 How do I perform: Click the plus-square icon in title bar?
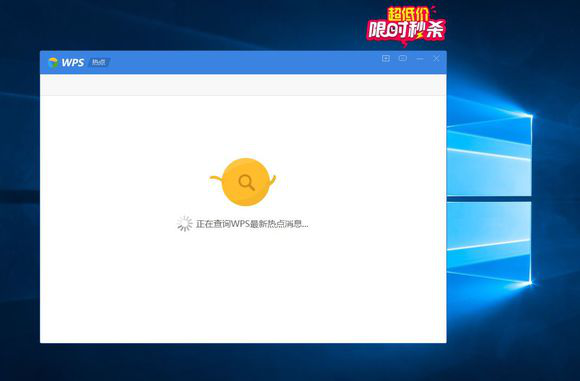point(386,58)
